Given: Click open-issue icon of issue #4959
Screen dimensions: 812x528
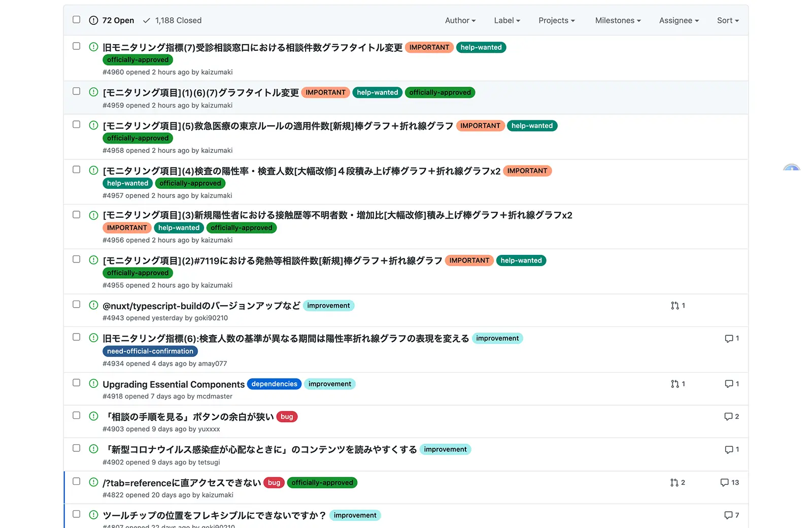Looking at the screenshot, I should tap(93, 92).
